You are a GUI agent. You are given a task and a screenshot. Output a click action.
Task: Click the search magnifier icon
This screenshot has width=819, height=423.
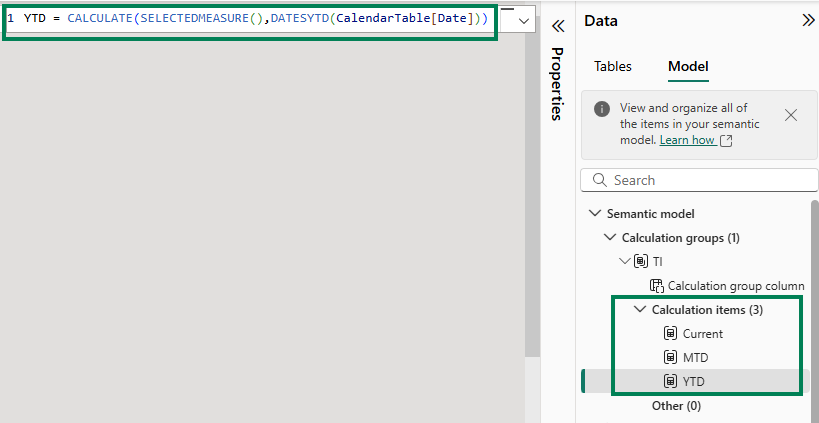(x=600, y=180)
